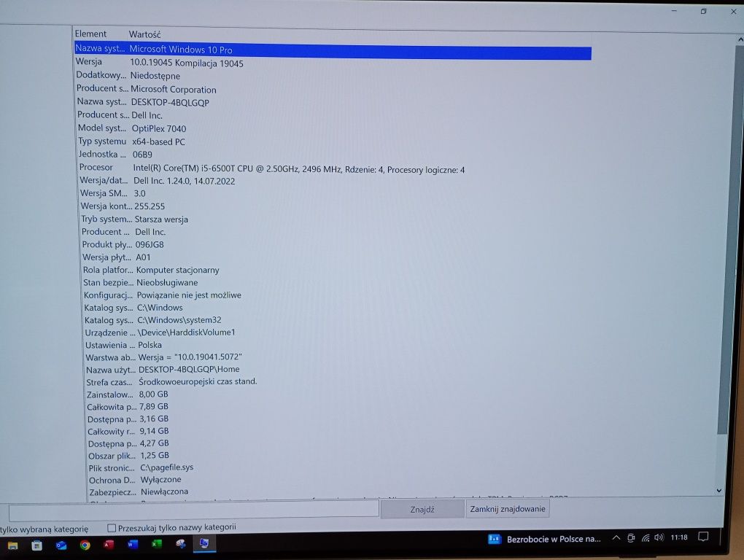Screen dimensions: 744x560
Task: Open Adobe Acrobat taskbar icon
Action: click(109, 545)
